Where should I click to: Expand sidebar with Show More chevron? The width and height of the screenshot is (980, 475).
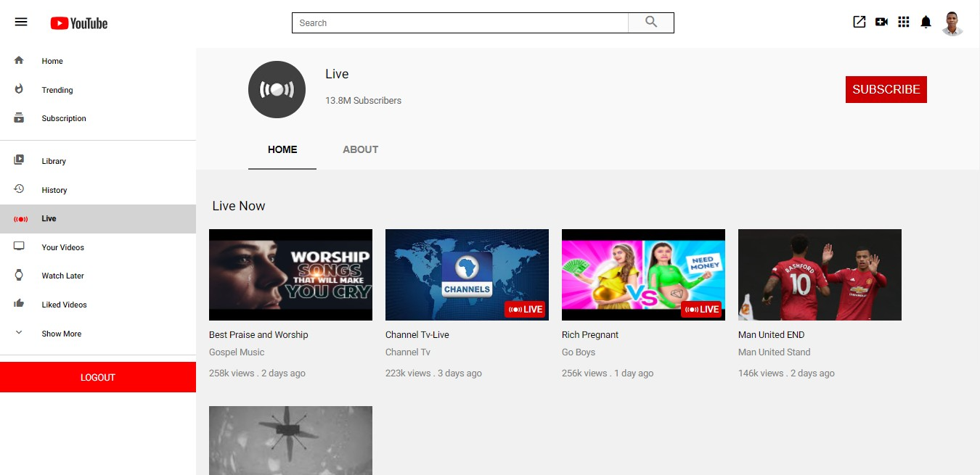pos(19,333)
